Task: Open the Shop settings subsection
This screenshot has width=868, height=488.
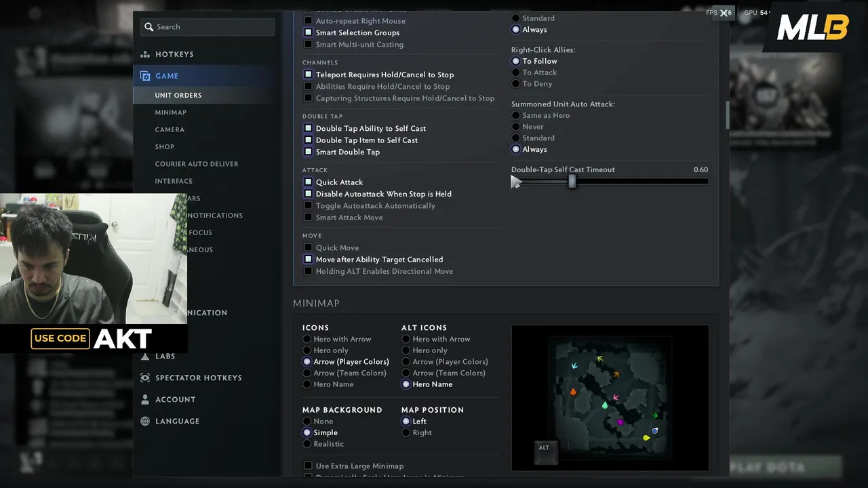Action: coord(164,147)
